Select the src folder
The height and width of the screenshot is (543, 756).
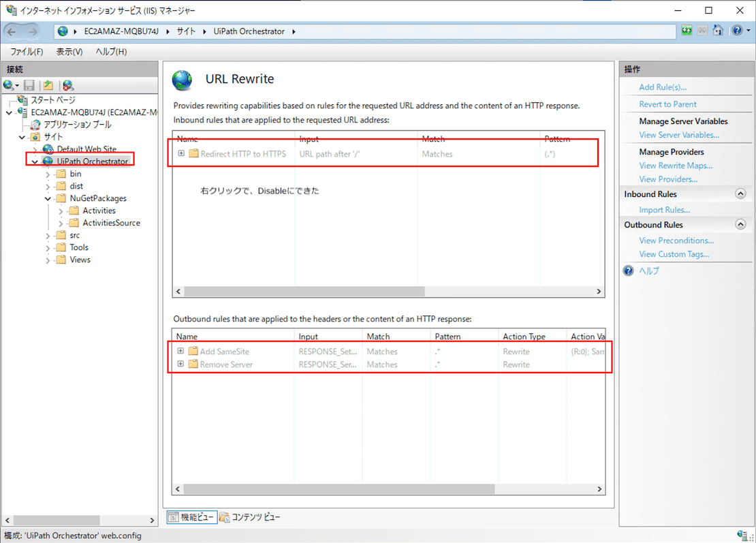[x=75, y=235]
